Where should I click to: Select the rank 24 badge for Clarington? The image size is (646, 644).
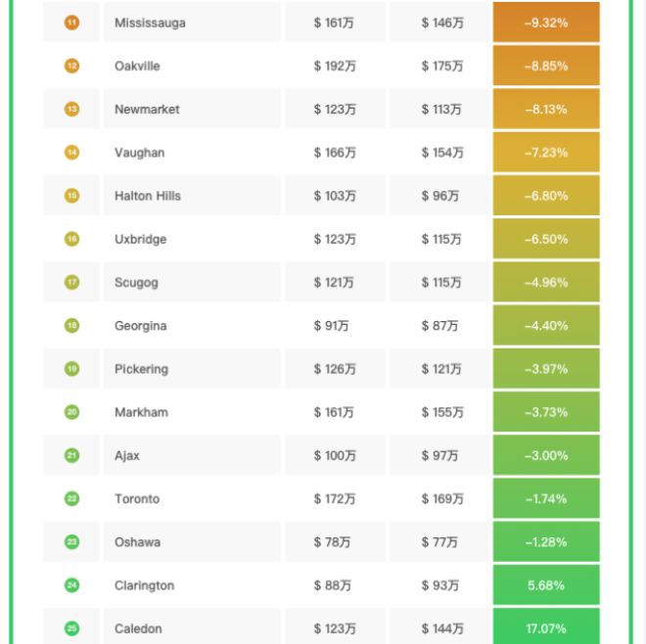71,585
